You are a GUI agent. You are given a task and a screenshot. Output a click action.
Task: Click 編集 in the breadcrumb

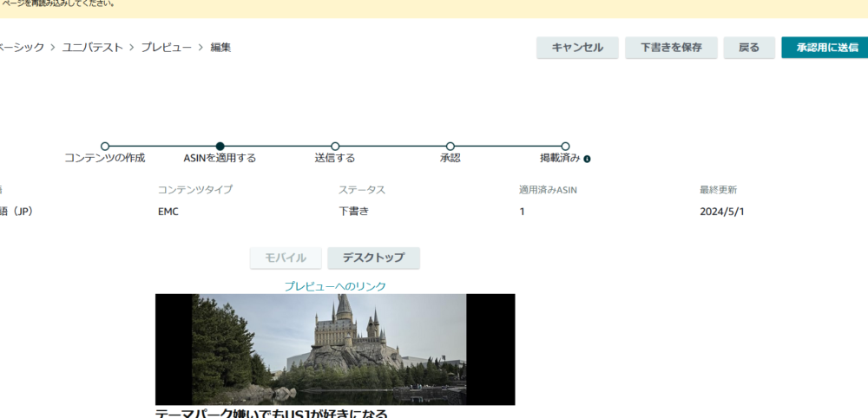tap(220, 47)
